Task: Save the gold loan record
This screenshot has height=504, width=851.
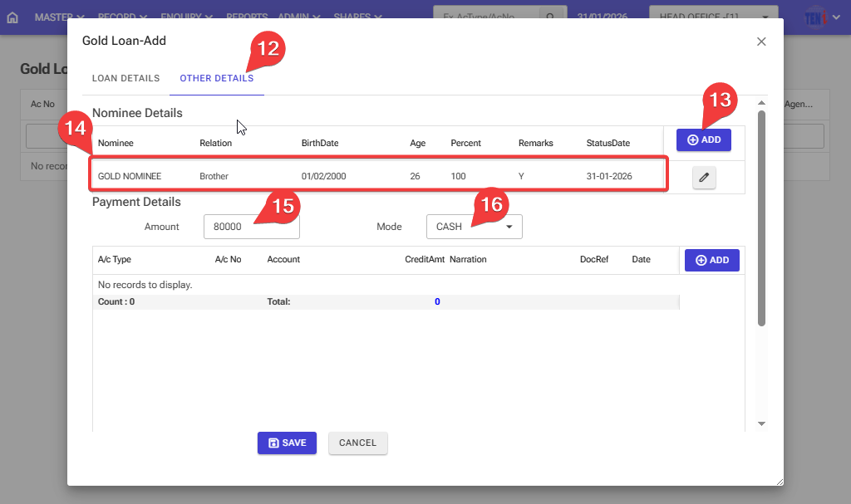Action: click(288, 443)
